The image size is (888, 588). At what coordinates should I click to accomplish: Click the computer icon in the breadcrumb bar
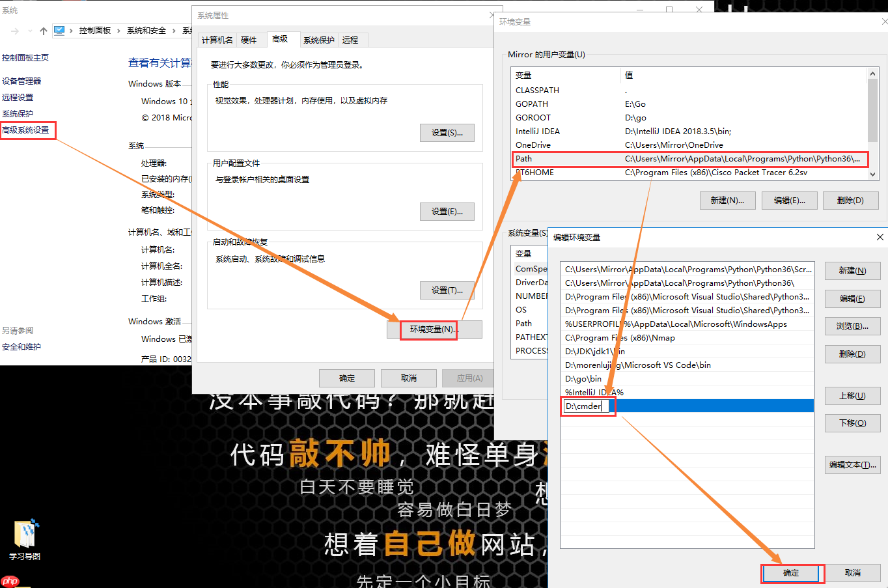coord(61,30)
